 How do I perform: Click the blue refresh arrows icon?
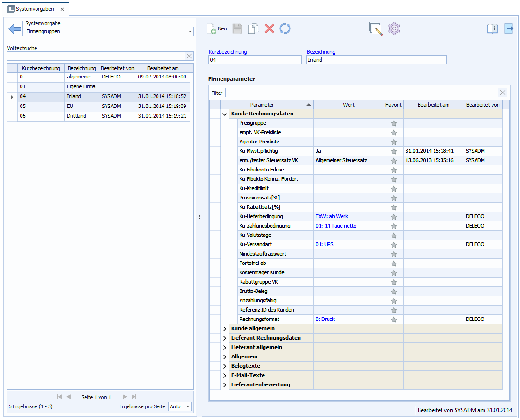[285, 29]
